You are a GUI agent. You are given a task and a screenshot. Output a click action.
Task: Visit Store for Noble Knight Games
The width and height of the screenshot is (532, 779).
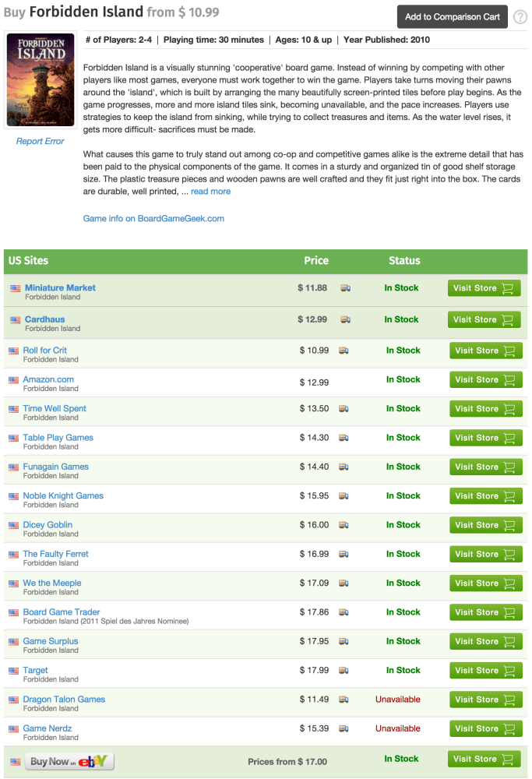tap(486, 496)
